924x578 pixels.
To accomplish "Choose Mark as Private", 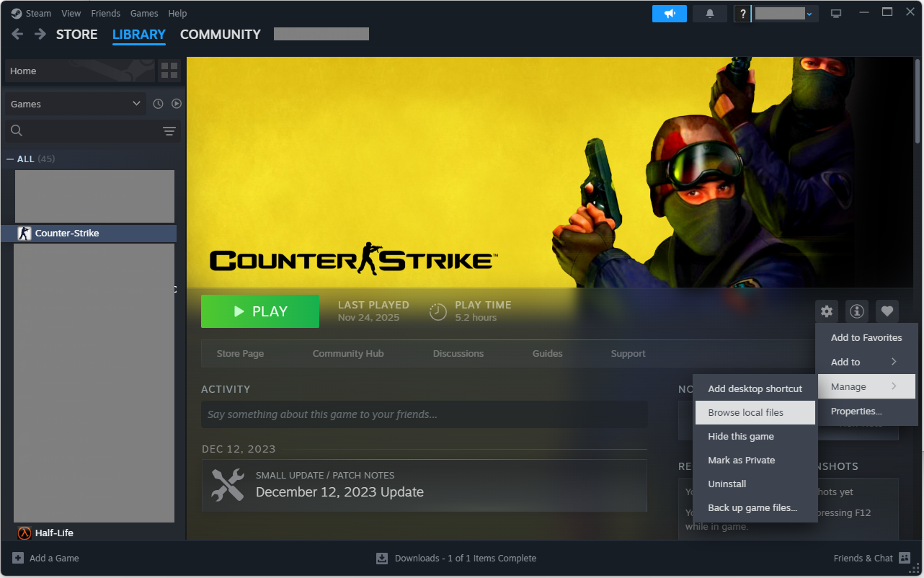I will pos(755,460).
